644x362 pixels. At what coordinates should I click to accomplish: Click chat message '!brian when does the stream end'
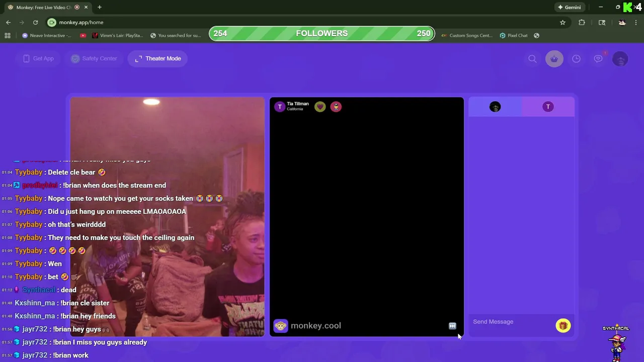[114, 185]
